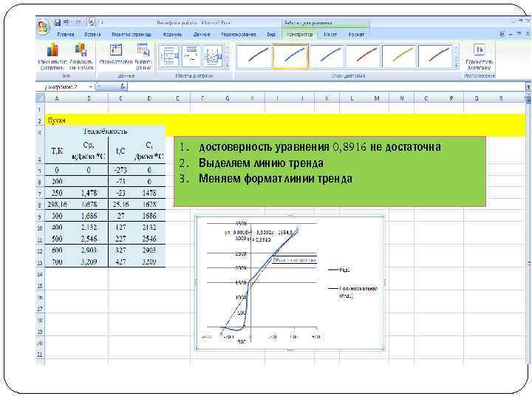Viewport: 532px width, 399px height.
Task: Open the Вид ribbon tab
Action: pyautogui.click(x=270, y=34)
